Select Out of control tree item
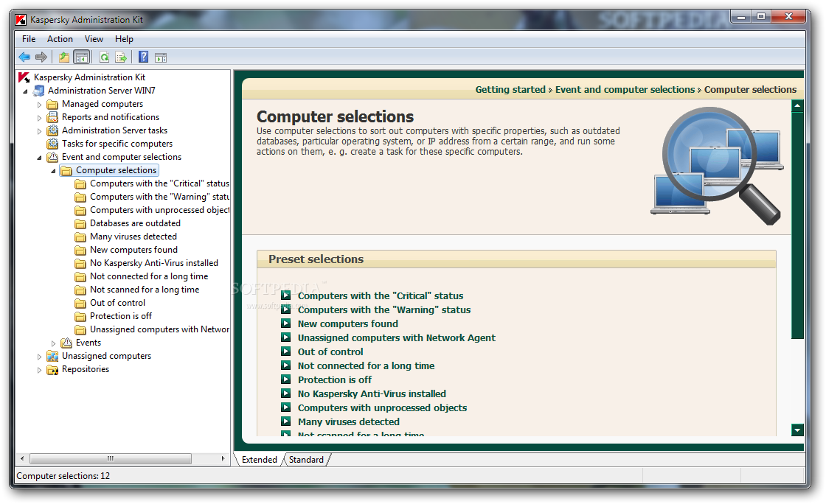 [x=117, y=303]
